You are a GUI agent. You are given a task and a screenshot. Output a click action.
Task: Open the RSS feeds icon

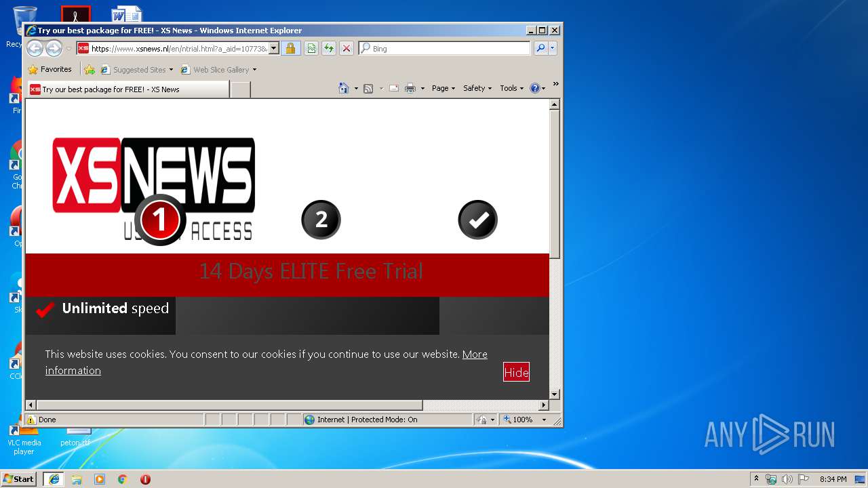point(368,88)
